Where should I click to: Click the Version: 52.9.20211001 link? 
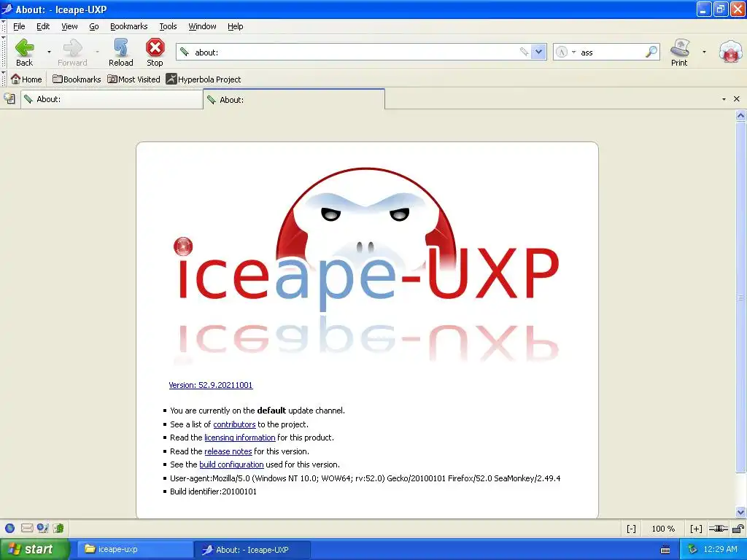pyautogui.click(x=211, y=385)
